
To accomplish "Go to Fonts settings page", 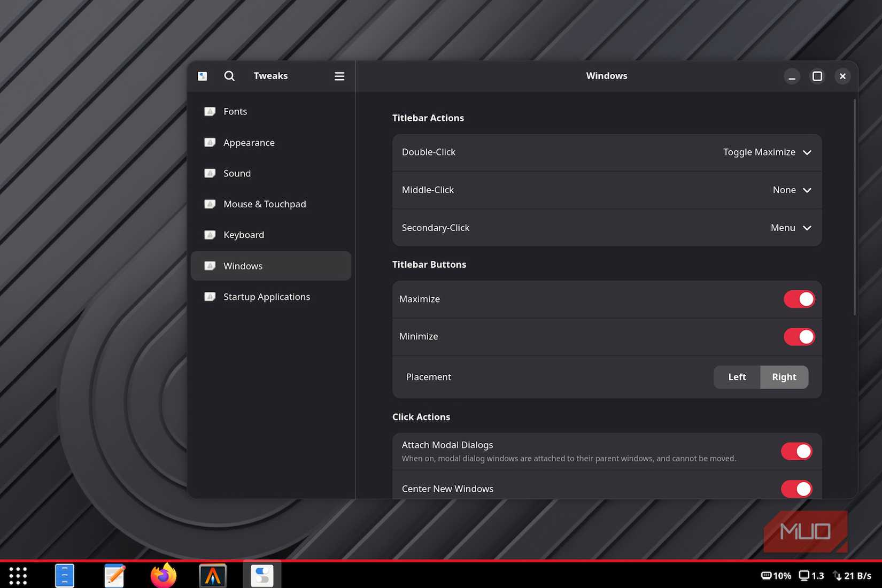I will (271, 111).
